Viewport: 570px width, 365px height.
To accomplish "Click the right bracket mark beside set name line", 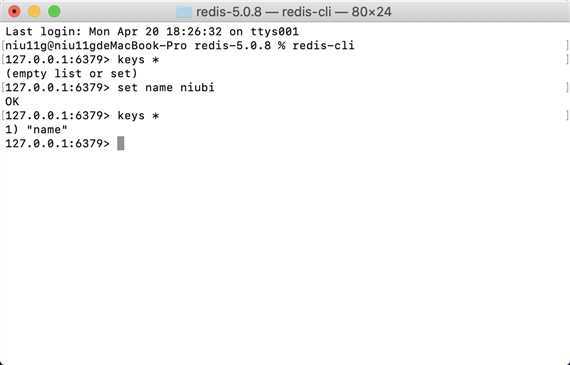I will point(567,88).
